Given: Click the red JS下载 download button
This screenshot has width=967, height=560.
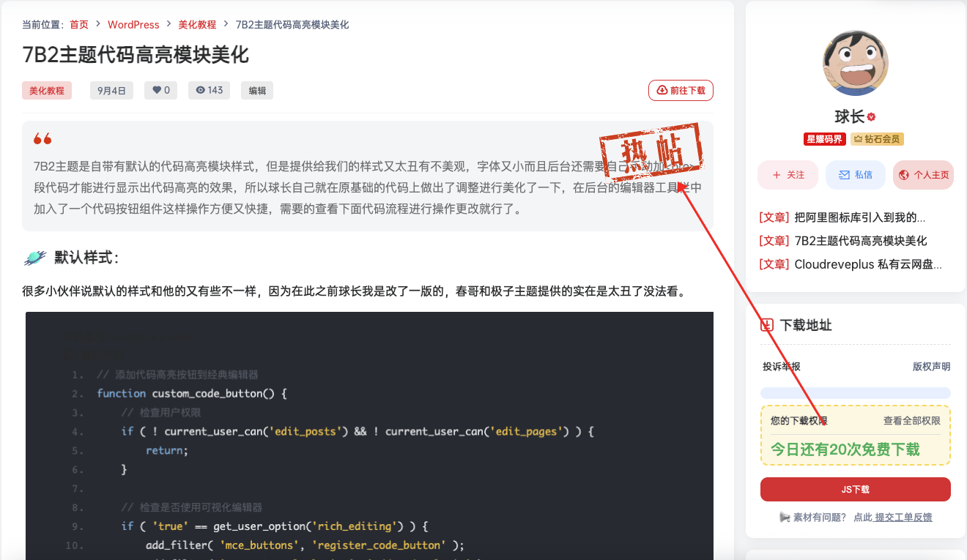Looking at the screenshot, I should [855, 489].
